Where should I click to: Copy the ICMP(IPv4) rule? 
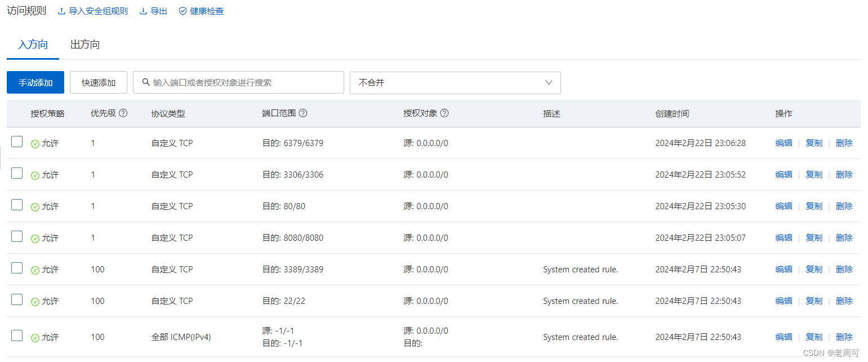click(x=814, y=337)
